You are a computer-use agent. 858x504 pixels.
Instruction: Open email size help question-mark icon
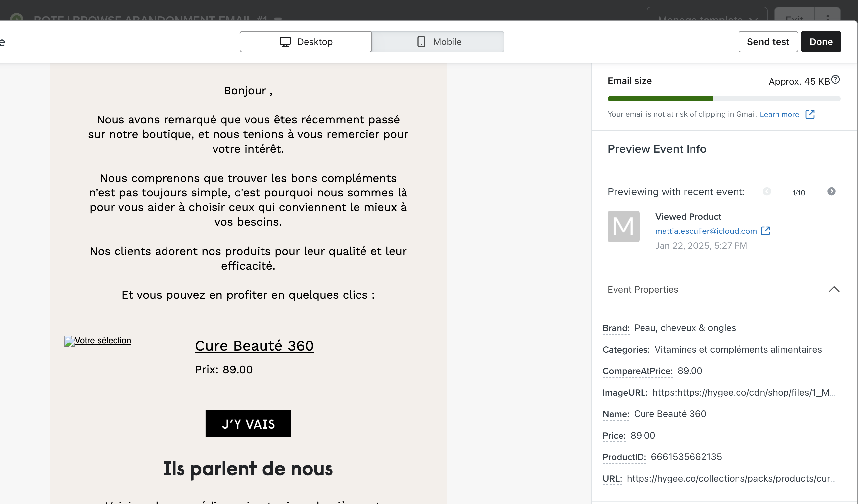click(x=835, y=80)
